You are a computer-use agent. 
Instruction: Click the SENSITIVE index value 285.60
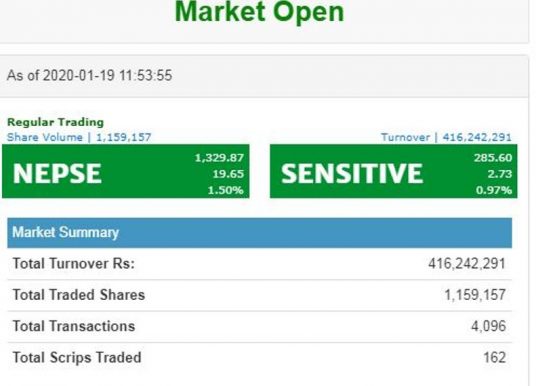pyautogui.click(x=493, y=158)
